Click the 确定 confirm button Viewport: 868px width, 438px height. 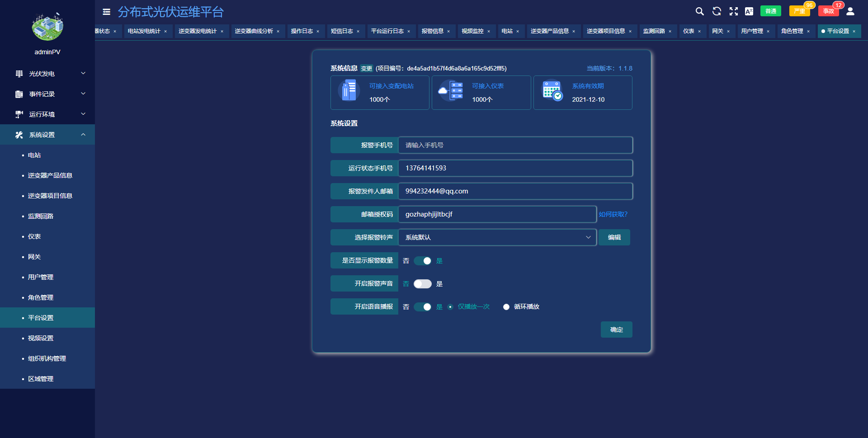pyautogui.click(x=616, y=330)
